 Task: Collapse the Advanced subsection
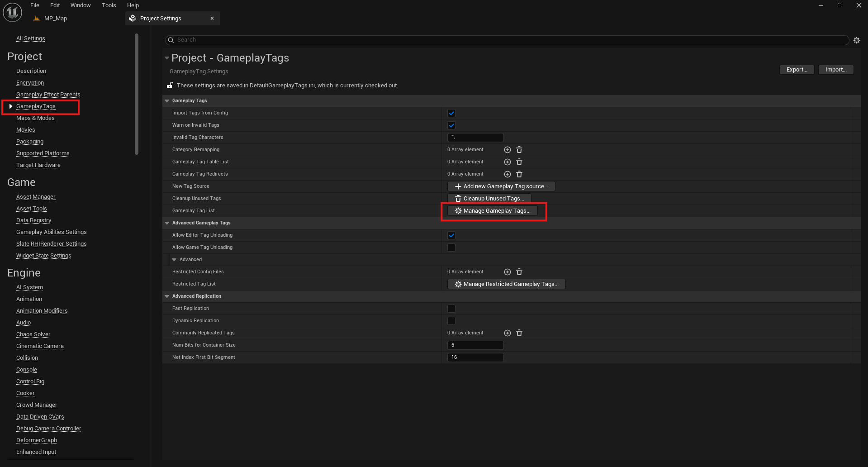(174, 260)
